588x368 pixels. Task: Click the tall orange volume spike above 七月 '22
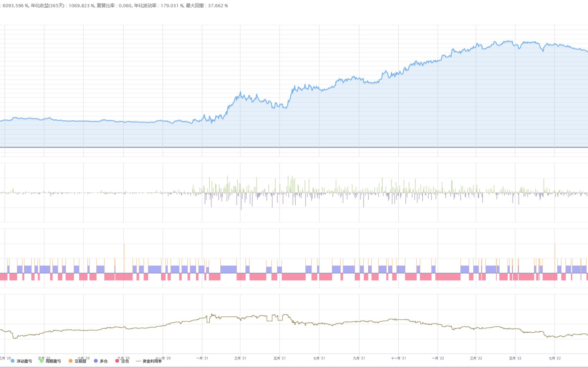[555, 258]
